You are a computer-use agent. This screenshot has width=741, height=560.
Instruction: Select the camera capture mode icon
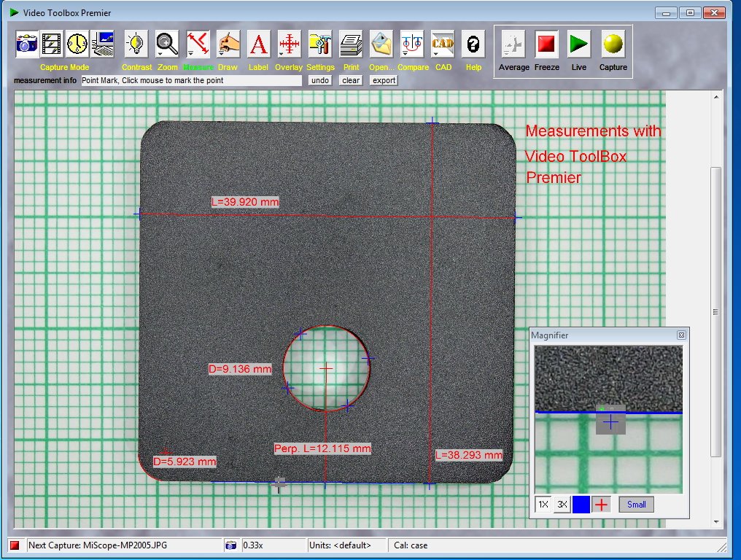pos(27,44)
